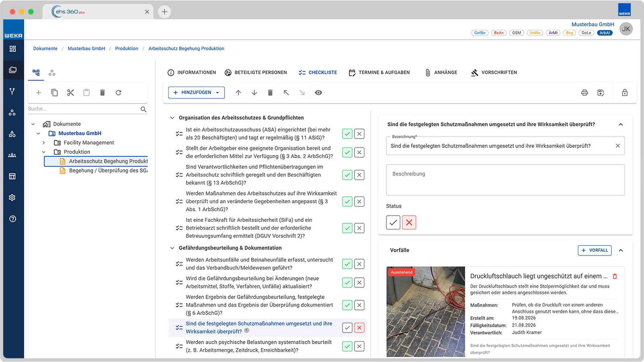Switch to Informationen tab

192,72
